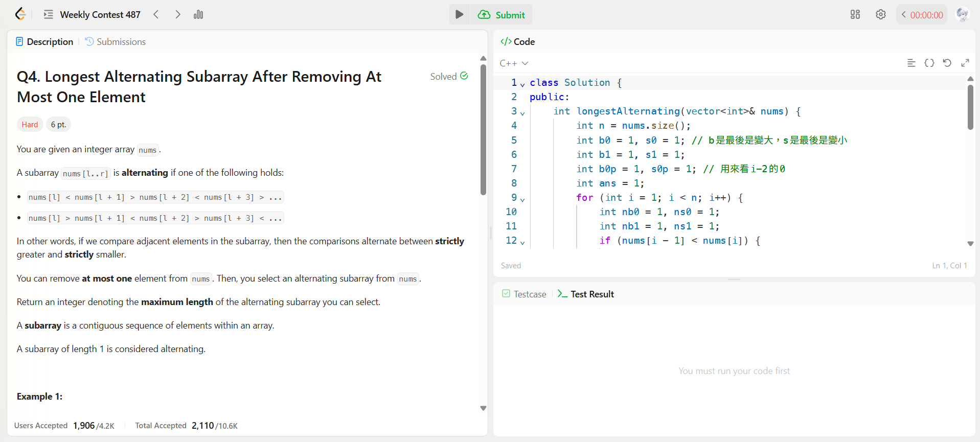This screenshot has height=442, width=980.
Task: Collapse the 00:00:00 timer
Action: 904,15
